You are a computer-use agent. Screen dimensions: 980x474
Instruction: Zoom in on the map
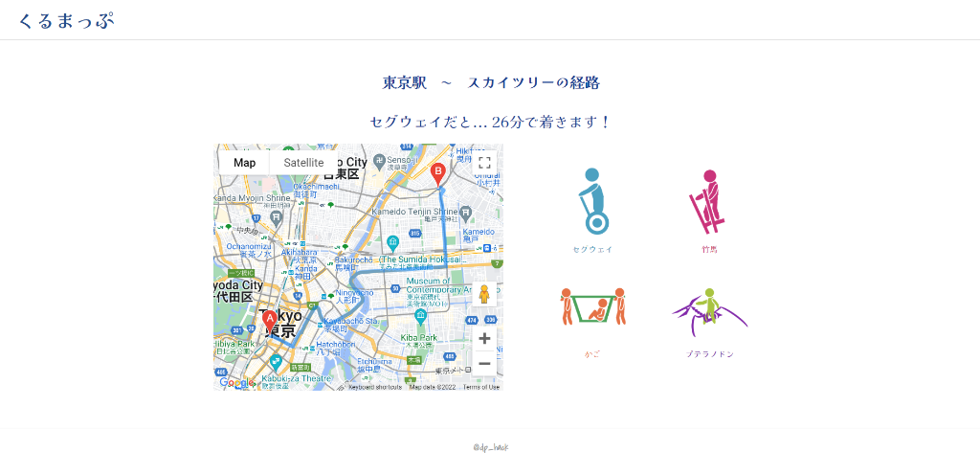tap(483, 338)
